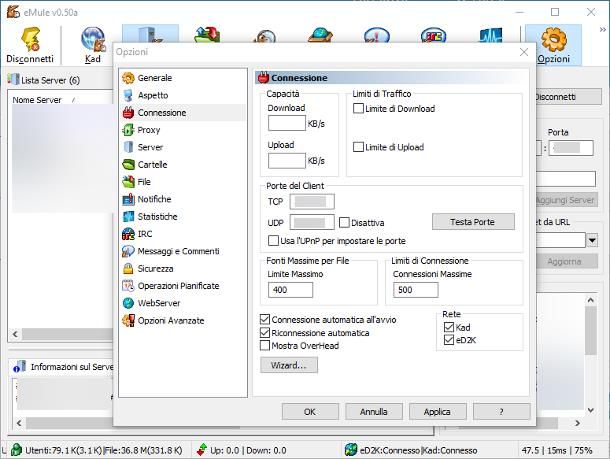Enable UPnP per impostare le porte

pyautogui.click(x=273, y=240)
